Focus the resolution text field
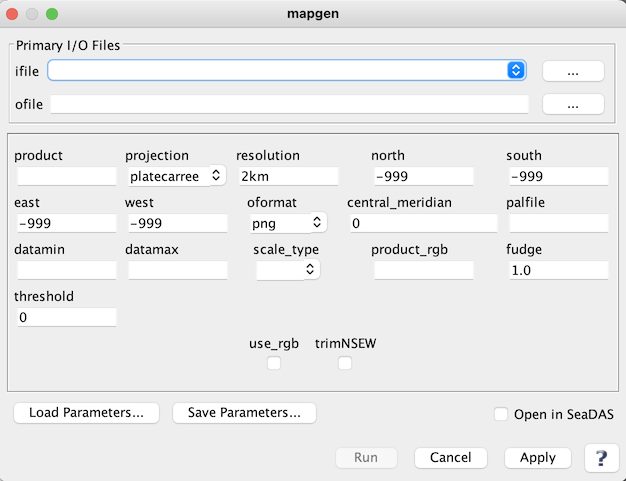Screen dimensions: 626x481 click(286, 176)
